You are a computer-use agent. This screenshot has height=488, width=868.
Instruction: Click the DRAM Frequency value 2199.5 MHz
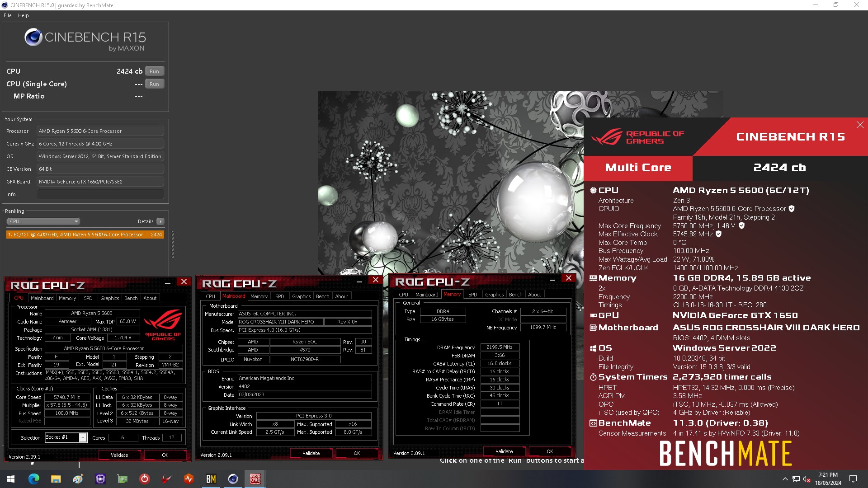coord(500,347)
